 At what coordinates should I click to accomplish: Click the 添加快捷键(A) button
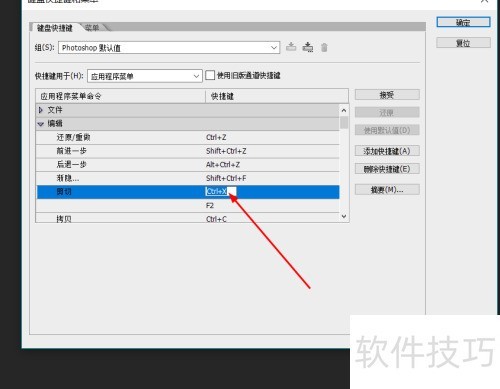click(387, 151)
